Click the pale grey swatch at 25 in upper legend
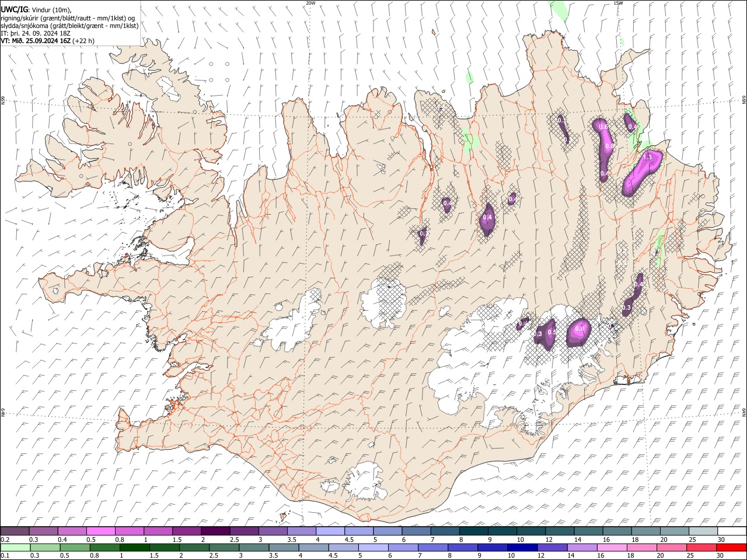The height and width of the screenshot is (560, 747). (704, 531)
